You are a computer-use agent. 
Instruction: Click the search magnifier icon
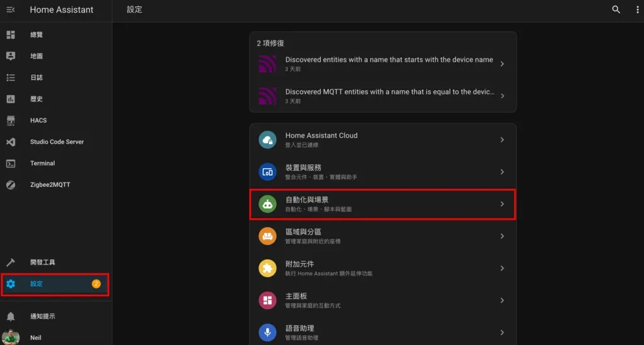[616, 9]
